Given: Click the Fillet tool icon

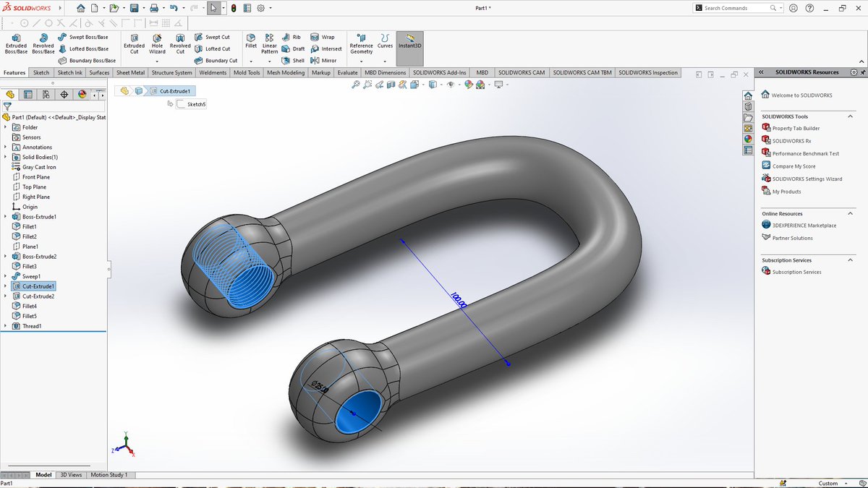Looking at the screenshot, I should (x=251, y=40).
